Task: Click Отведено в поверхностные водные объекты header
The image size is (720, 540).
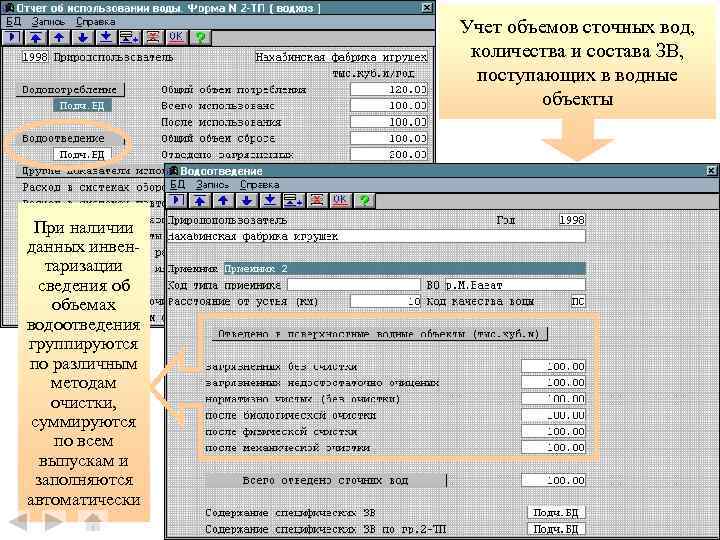Action: (379, 334)
